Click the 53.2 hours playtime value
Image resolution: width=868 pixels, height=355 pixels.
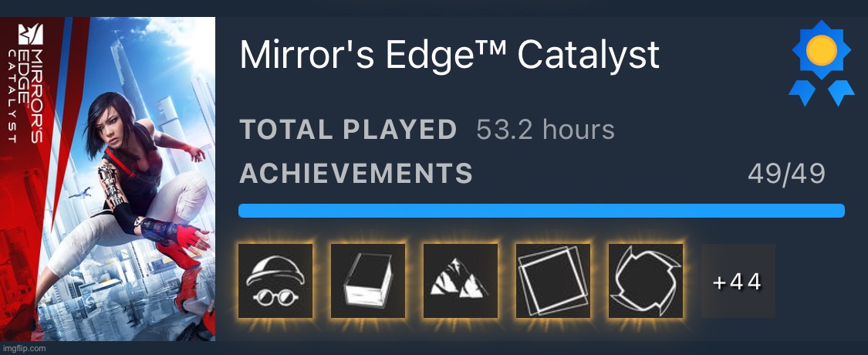click(545, 130)
